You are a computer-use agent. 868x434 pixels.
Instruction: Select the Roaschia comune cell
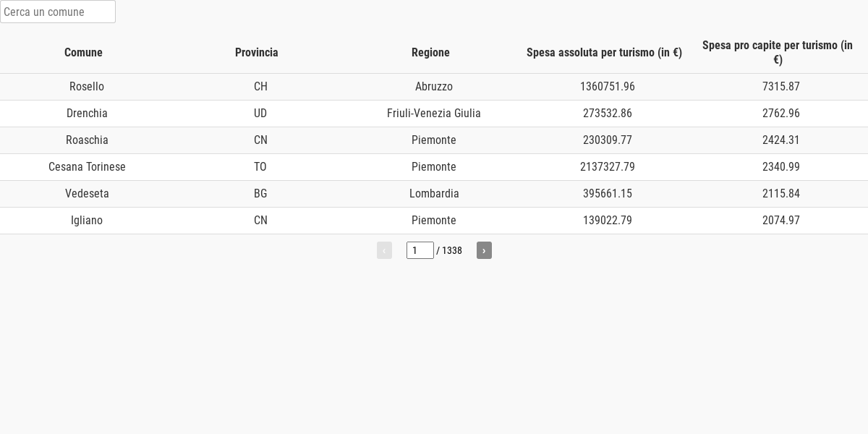click(87, 140)
